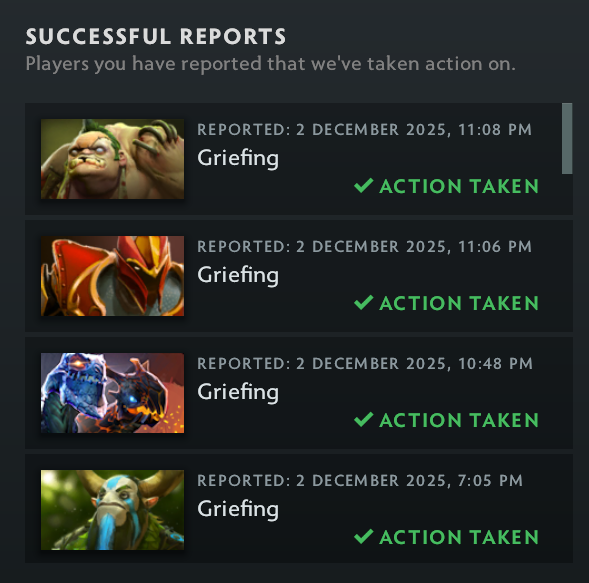Click Action Taken text on Pudge report
589x583 pixels.
tap(459, 186)
